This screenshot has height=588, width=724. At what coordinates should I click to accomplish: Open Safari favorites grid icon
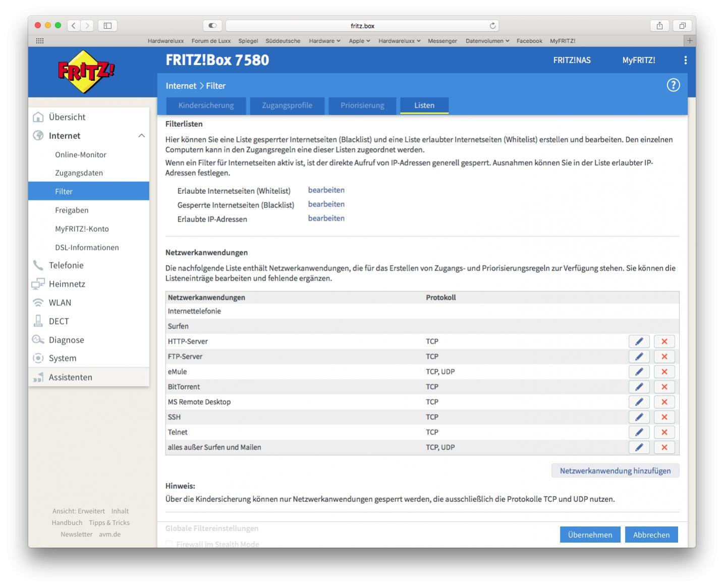(x=40, y=41)
